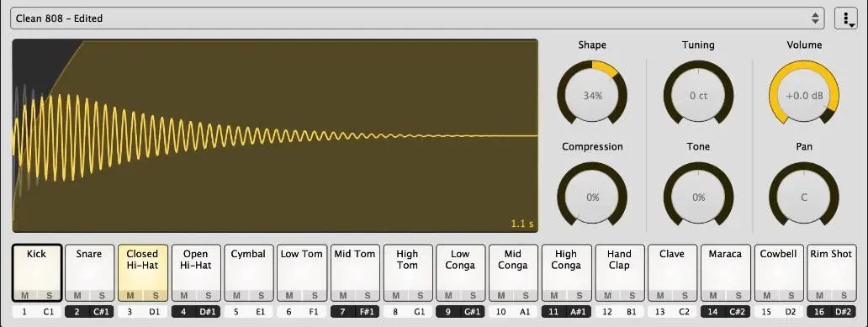Screen dimensions: 868x327
Task: Mute the Low Tom pad
Action: click(289, 295)
